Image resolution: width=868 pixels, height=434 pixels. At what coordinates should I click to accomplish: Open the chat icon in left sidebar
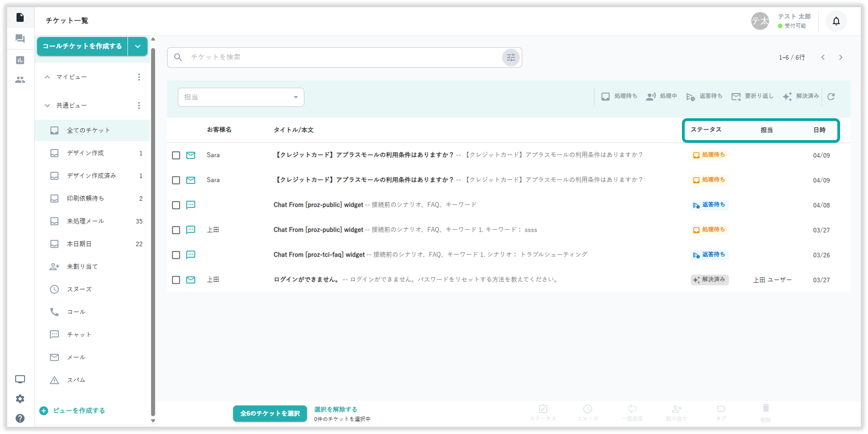tap(20, 39)
